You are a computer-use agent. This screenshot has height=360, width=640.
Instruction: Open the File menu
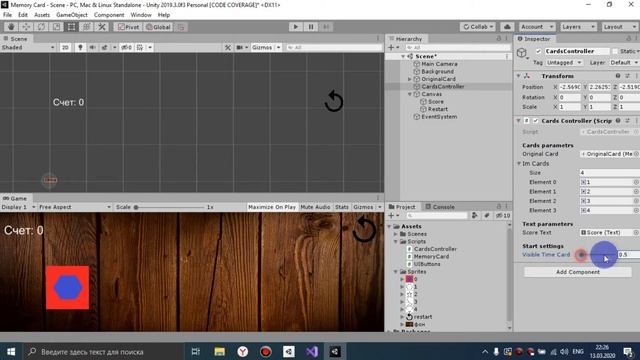7,15
